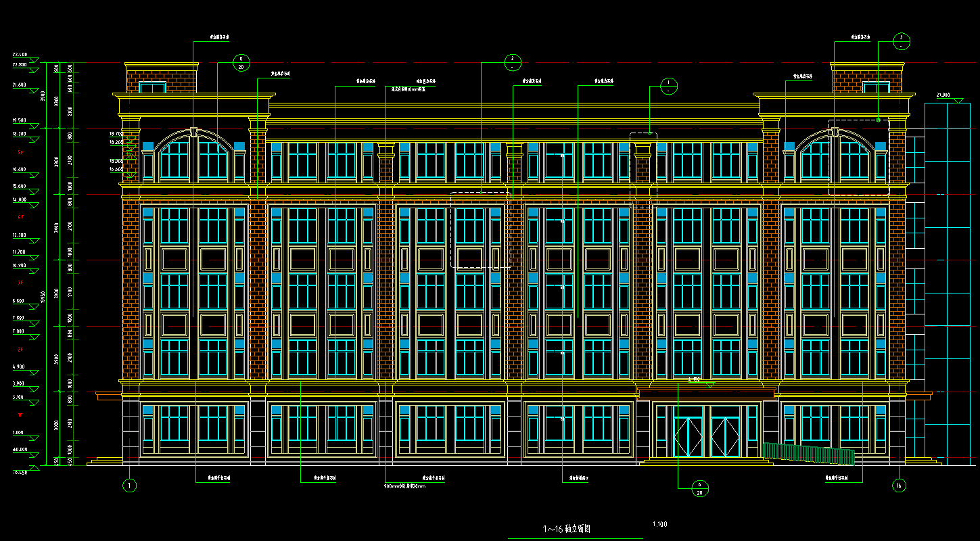This screenshot has height=541, width=980.
Task: Select the green accessibility ramp railing
Action: coord(808,454)
